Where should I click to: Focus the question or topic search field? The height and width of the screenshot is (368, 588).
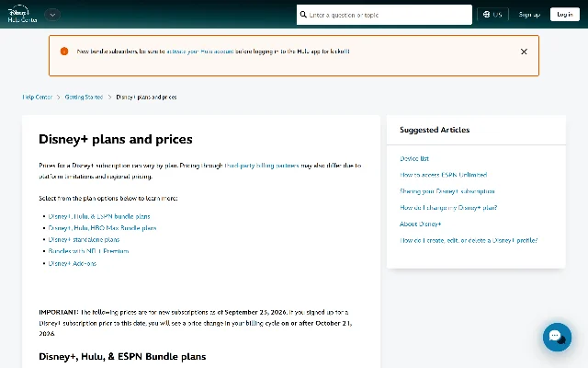coord(384,15)
